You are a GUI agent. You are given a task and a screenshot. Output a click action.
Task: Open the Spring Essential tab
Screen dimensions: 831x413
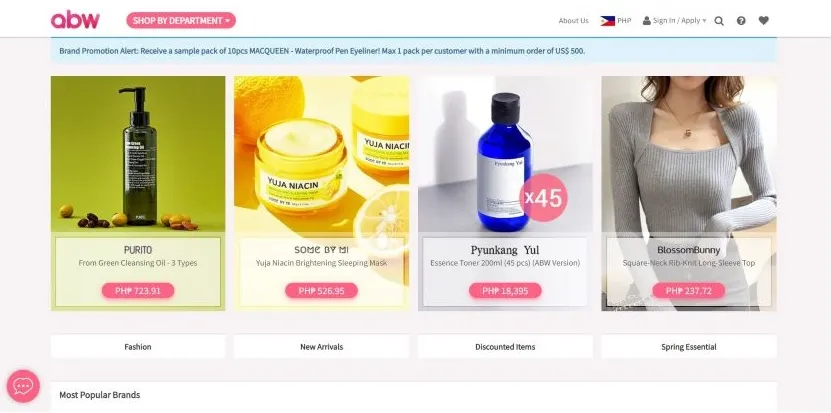click(689, 347)
